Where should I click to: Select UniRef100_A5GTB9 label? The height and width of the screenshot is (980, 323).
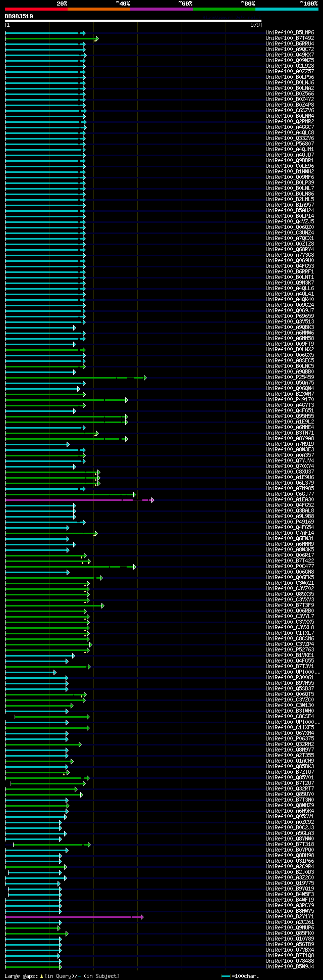pos(290,945)
